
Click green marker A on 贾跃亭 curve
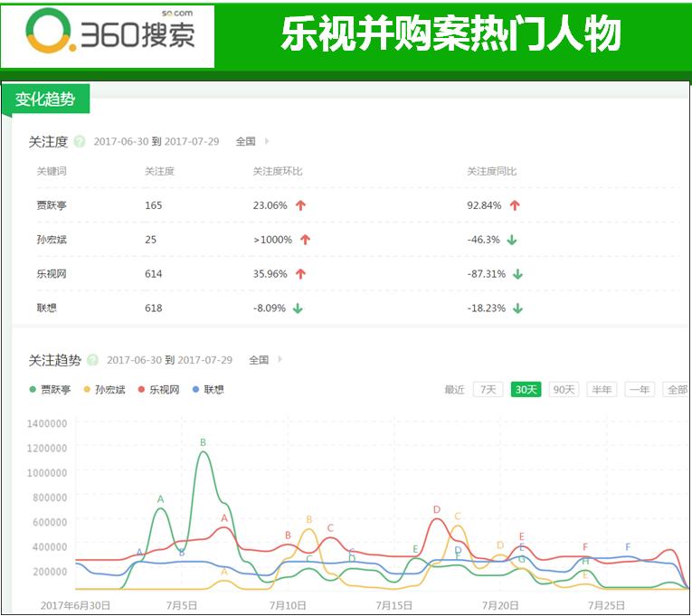point(161,499)
